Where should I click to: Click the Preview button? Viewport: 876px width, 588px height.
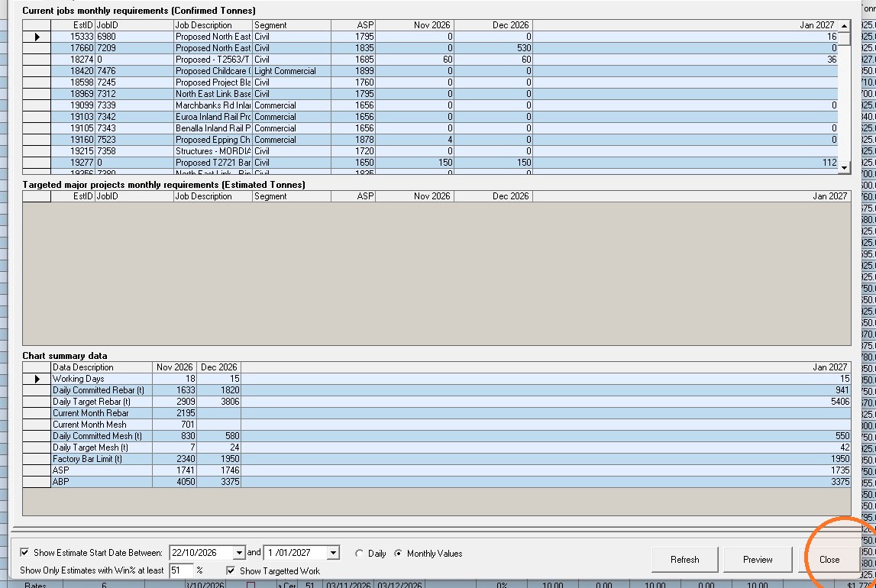tap(758, 560)
